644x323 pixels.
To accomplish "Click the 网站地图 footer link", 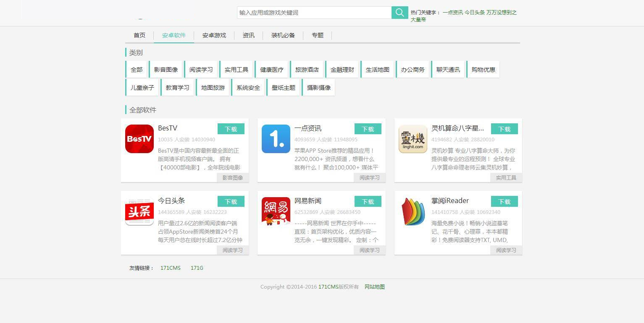I will tap(374, 287).
